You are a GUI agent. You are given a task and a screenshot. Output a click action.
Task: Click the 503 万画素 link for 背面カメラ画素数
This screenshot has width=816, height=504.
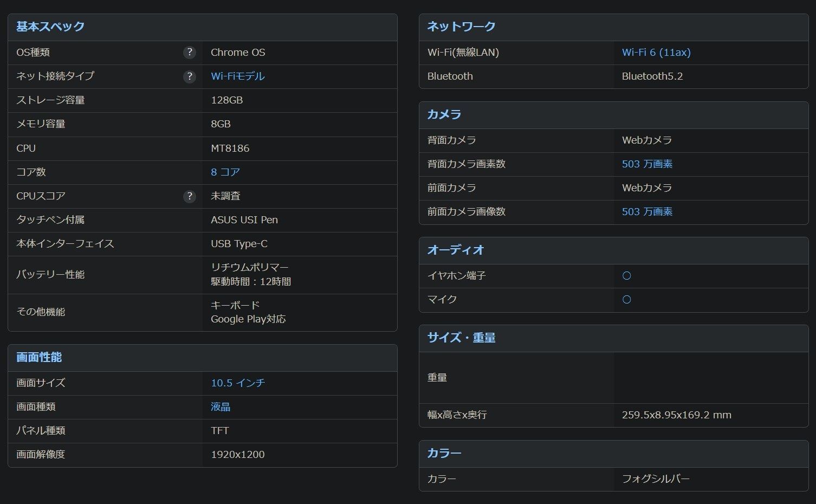(647, 164)
